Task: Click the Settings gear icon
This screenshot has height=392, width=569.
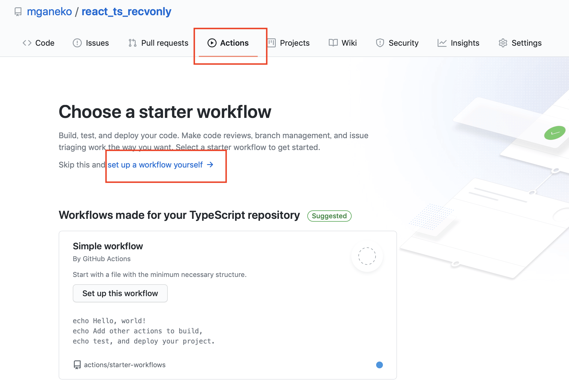Action: pyautogui.click(x=503, y=43)
